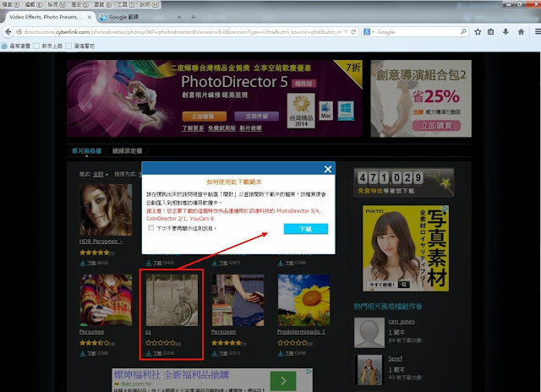541x392 pixels.
Task: Close the Google translate browser tab
Action: 179,17
